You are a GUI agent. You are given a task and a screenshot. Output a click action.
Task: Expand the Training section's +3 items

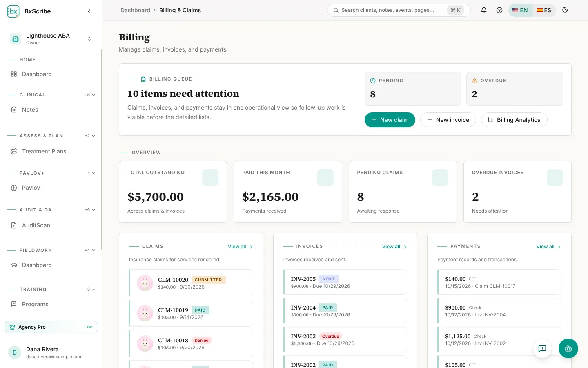[90, 289]
